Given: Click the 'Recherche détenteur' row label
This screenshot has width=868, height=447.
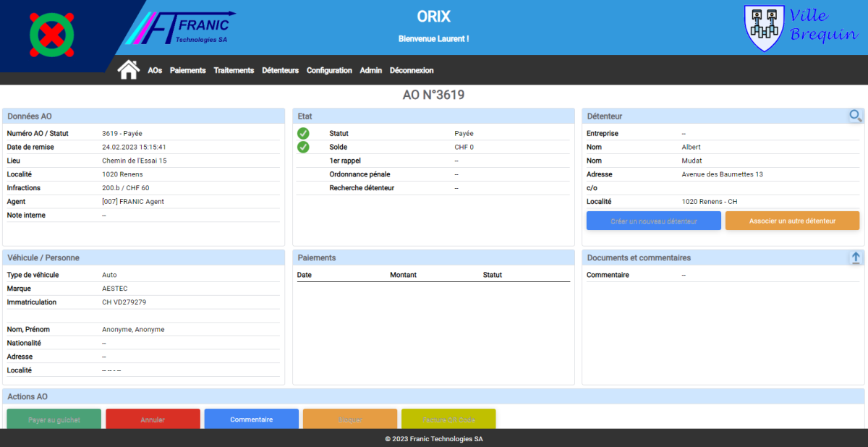Looking at the screenshot, I should click(x=362, y=188).
